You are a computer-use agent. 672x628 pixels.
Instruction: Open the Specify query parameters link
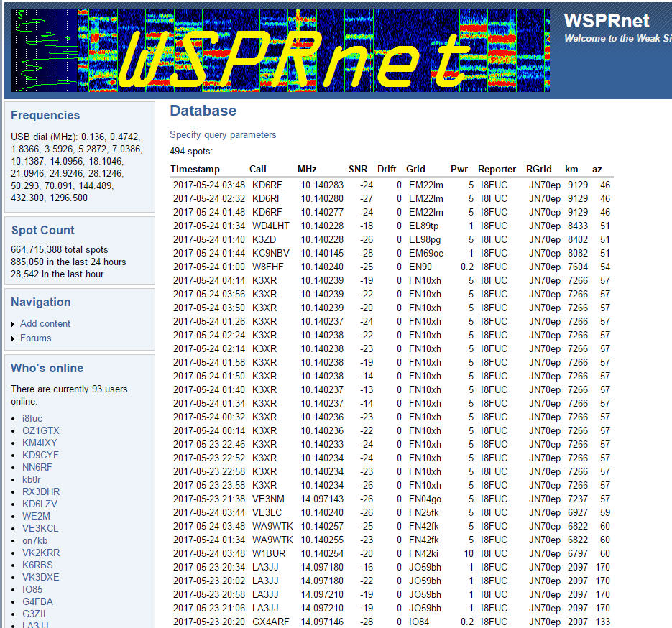[223, 135]
